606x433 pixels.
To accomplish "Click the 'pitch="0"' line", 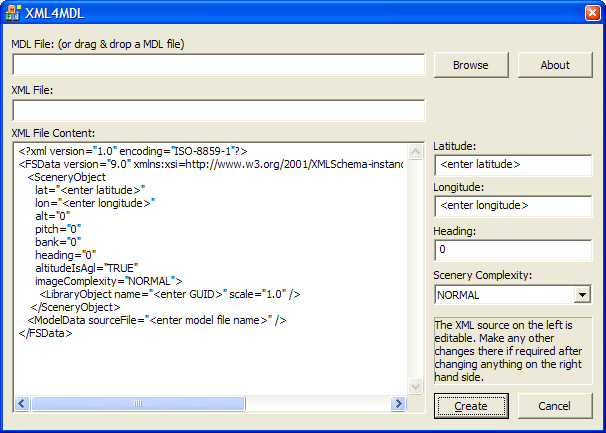I will [58, 229].
